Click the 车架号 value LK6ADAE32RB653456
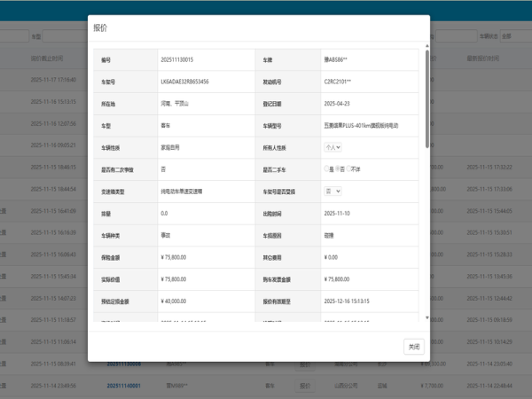The height and width of the screenshot is (399, 532). pos(185,82)
